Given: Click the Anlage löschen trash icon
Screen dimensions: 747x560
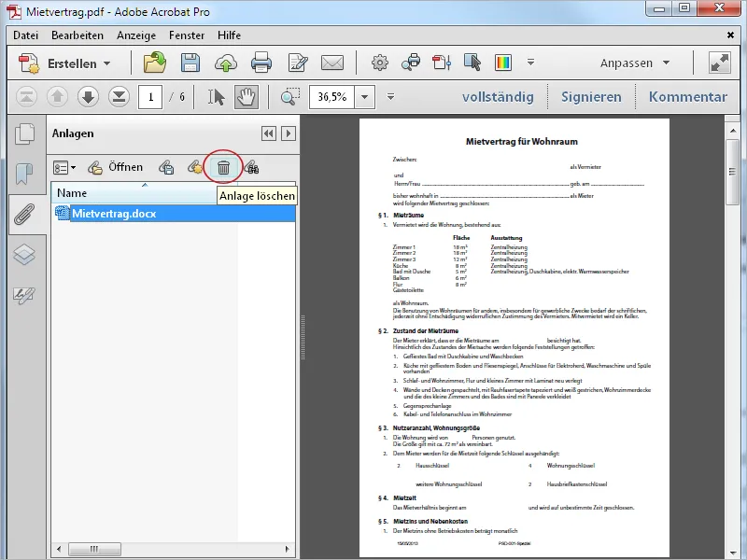Looking at the screenshot, I should (223, 167).
